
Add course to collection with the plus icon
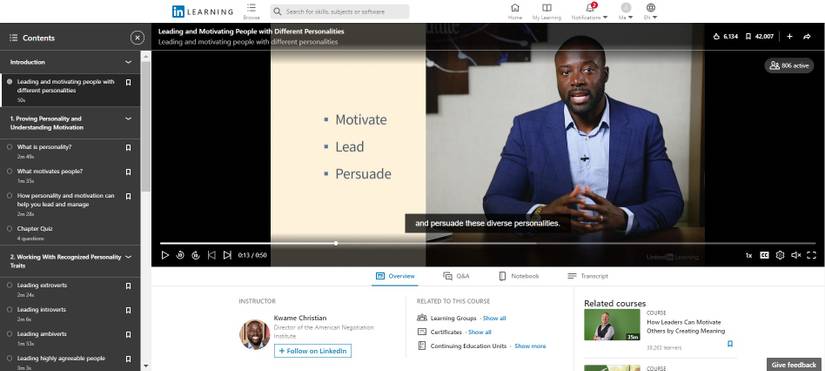pos(789,36)
